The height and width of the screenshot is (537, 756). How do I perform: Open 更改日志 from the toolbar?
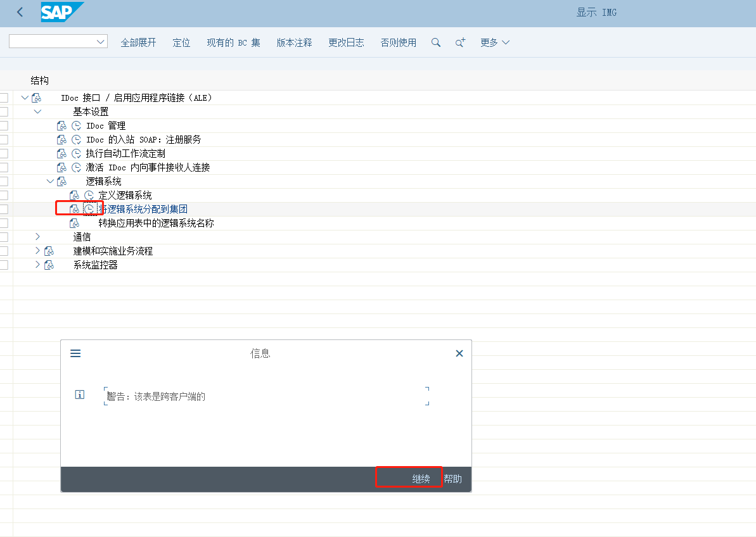(x=346, y=42)
